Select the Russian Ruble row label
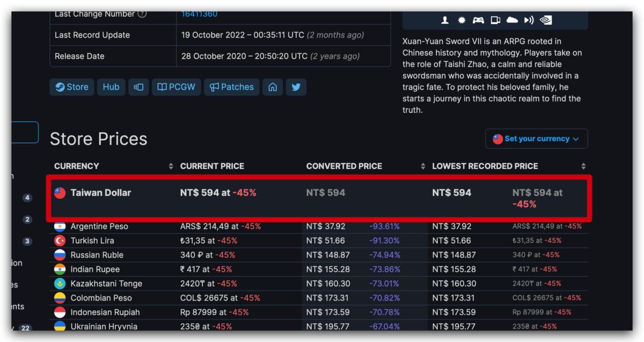The width and height of the screenshot is (644, 342). (x=97, y=254)
